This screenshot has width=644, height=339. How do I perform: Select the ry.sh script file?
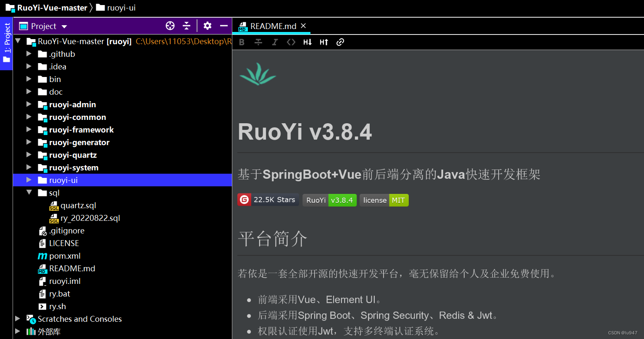coord(52,306)
